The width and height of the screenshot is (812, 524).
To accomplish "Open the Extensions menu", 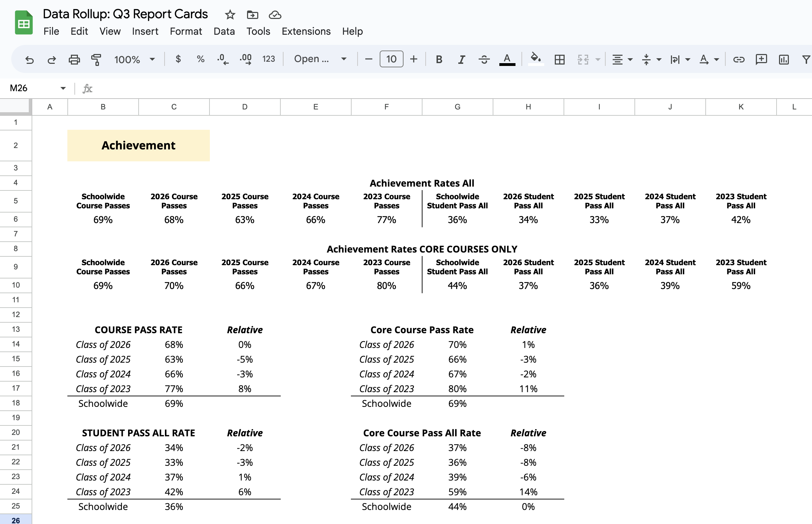I will coord(306,31).
